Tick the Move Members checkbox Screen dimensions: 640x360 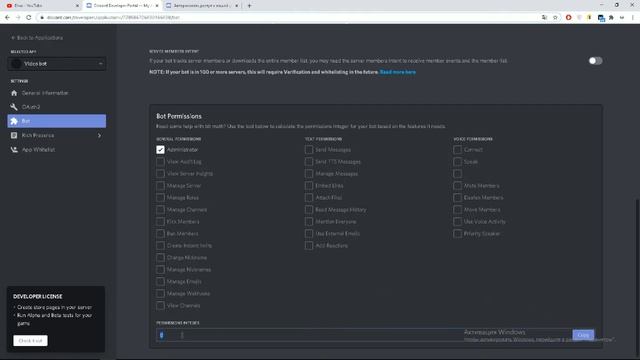tap(458, 210)
